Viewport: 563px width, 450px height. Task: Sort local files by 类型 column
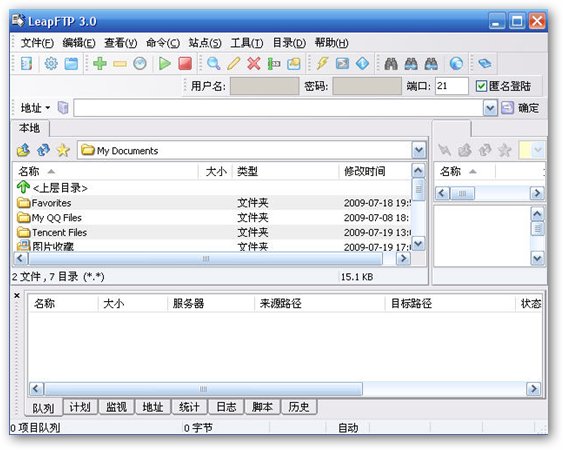coord(285,171)
